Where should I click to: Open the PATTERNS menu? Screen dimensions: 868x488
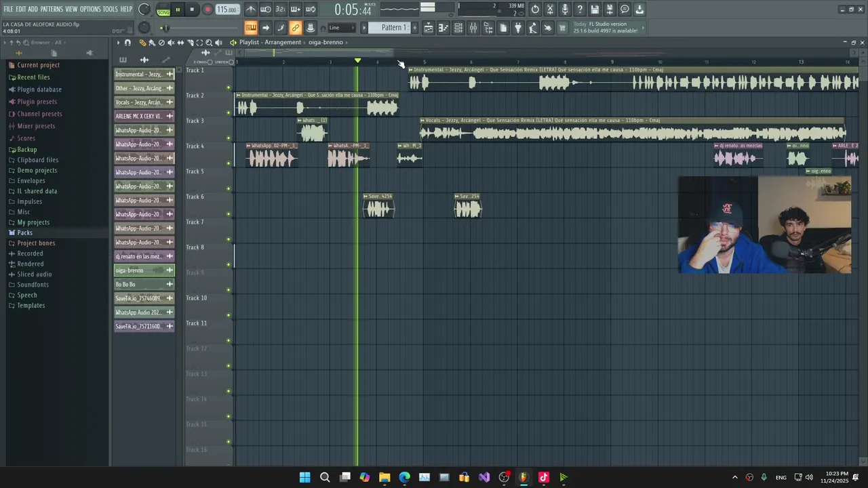(52, 9)
